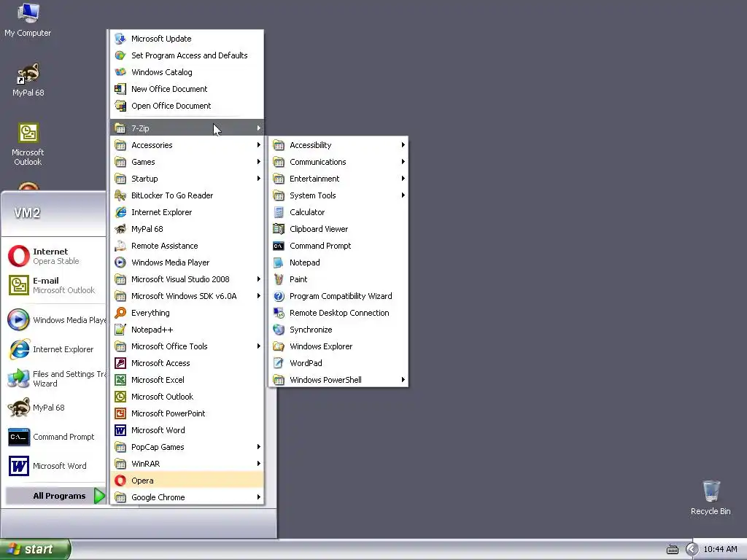Viewport: 747px width, 560px height.
Task: Expand Microsoft Office Tools folder
Action: [x=187, y=346]
